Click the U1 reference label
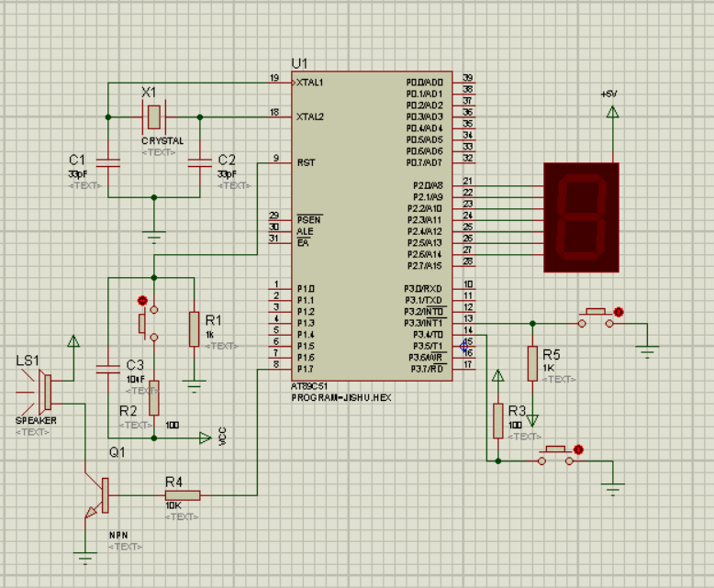This screenshot has height=588, width=714. (x=299, y=63)
